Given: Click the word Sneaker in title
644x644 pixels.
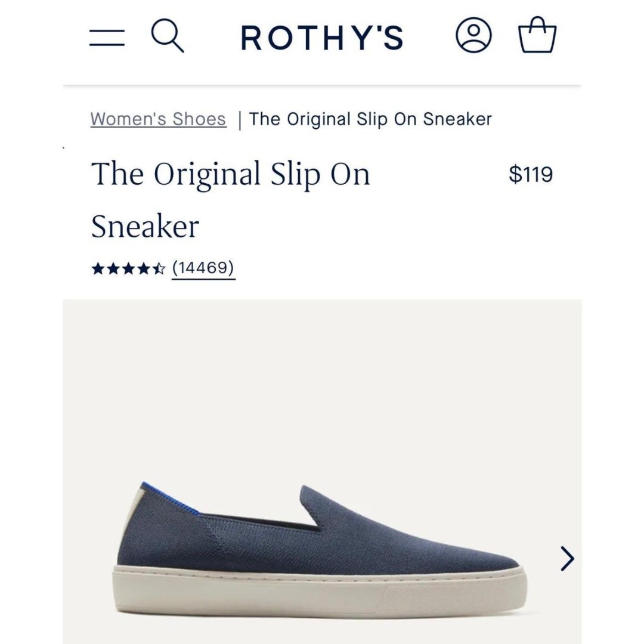Looking at the screenshot, I should [x=145, y=226].
